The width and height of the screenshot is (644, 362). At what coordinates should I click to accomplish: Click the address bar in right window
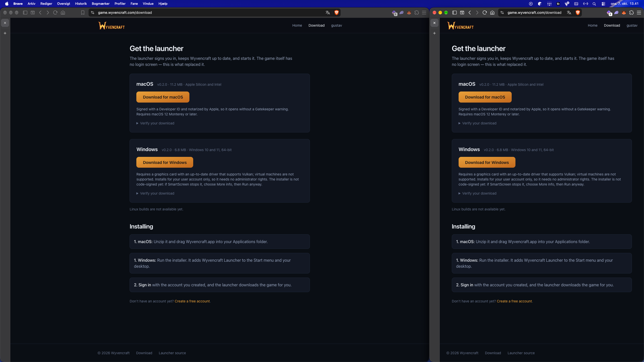pos(540,13)
